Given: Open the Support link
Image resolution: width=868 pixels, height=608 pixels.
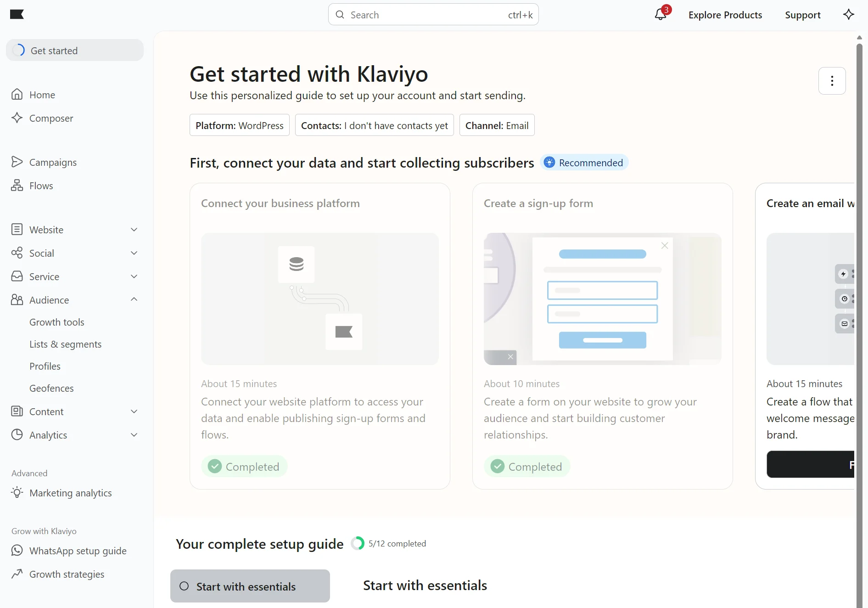Looking at the screenshot, I should (x=802, y=15).
